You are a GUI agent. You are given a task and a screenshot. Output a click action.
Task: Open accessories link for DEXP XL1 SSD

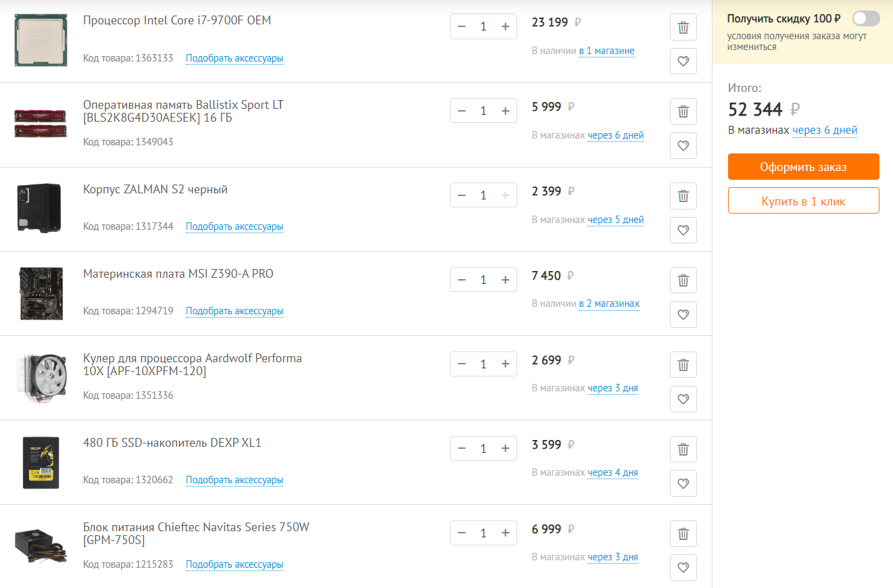coord(235,480)
